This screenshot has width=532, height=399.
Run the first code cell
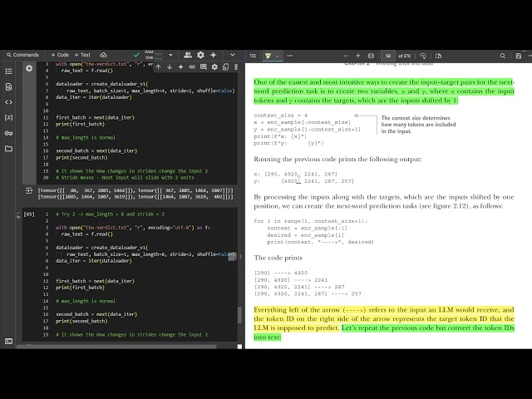29,68
